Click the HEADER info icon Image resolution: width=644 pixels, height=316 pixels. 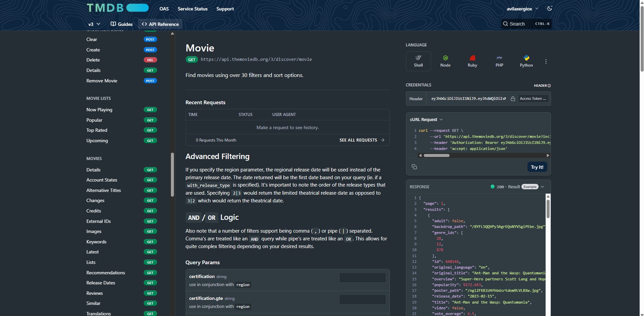[x=549, y=86]
